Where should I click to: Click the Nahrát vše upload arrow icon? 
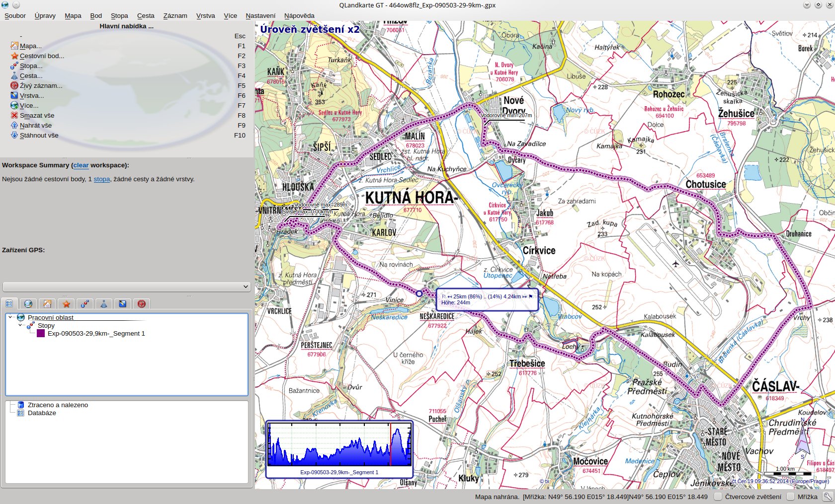coord(14,125)
